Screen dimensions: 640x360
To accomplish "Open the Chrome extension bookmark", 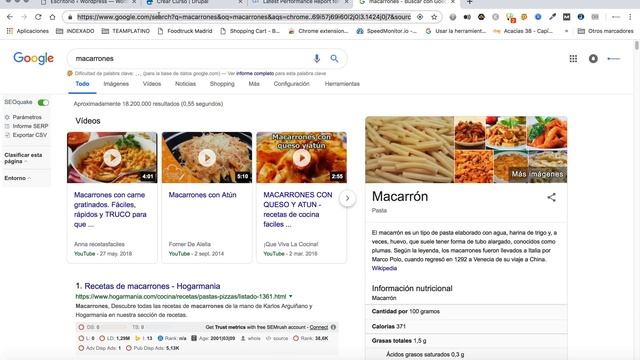I will click(319, 31).
